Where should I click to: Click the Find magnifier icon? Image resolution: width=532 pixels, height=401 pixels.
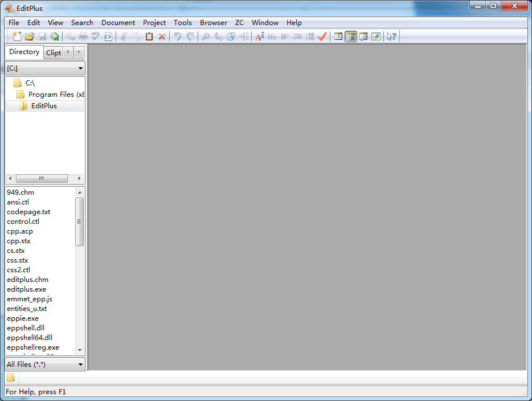click(x=206, y=36)
